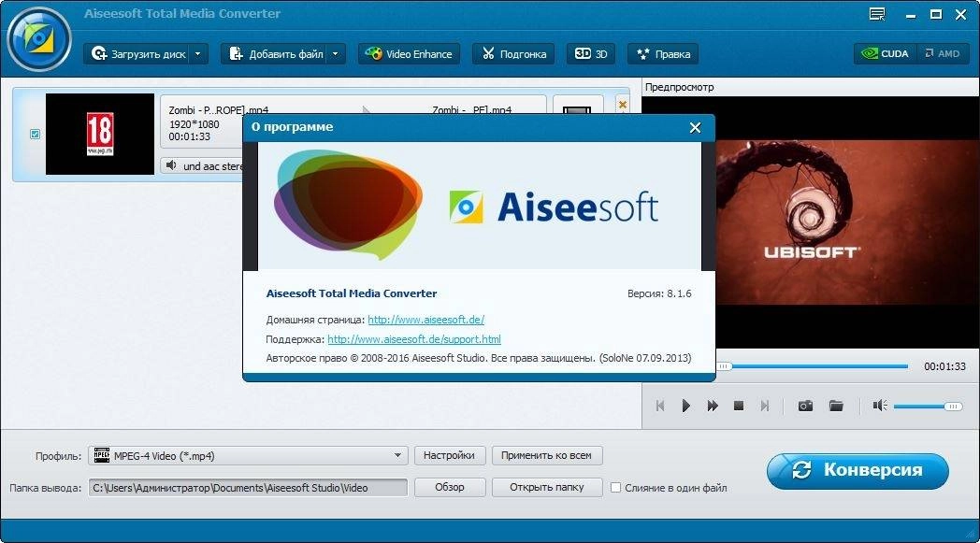Click Открыть папку button
The height and width of the screenshot is (543, 980).
tap(547, 487)
